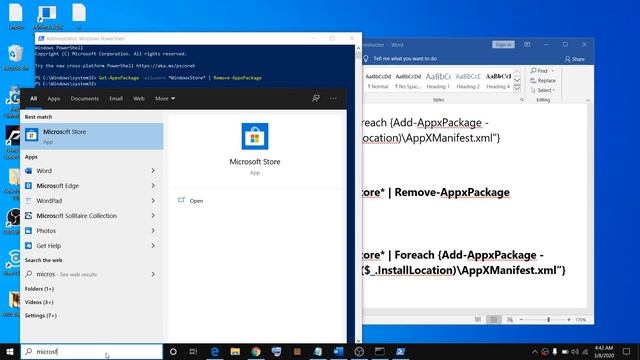Click zoom in plus in Word status bar

point(569,320)
